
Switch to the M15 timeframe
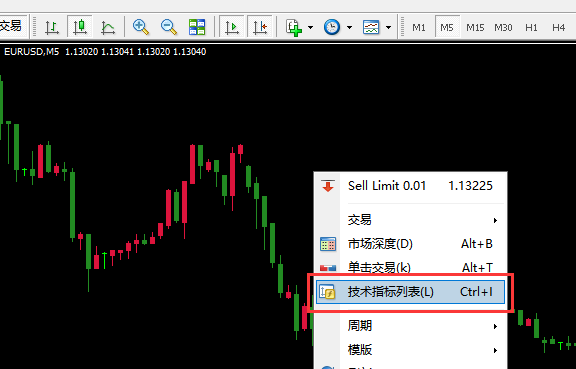[475, 28]
